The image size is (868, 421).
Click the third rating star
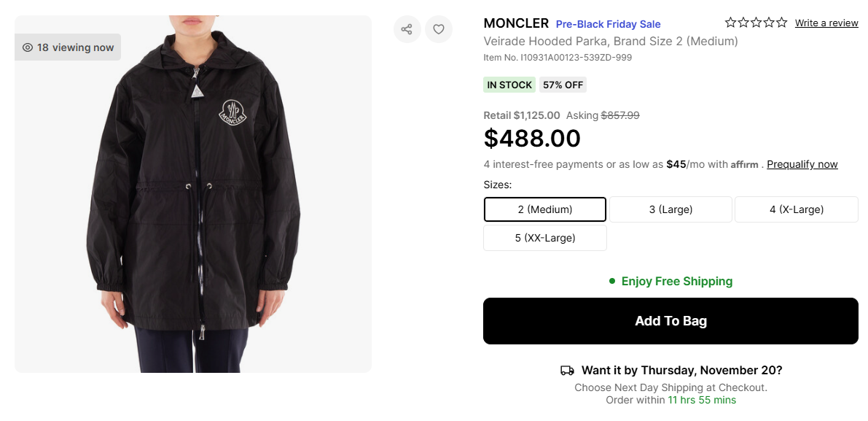756,23
